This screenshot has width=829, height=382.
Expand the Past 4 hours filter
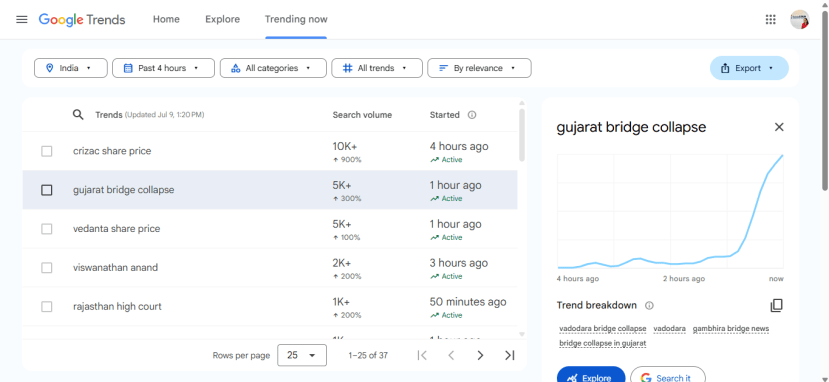163,68
